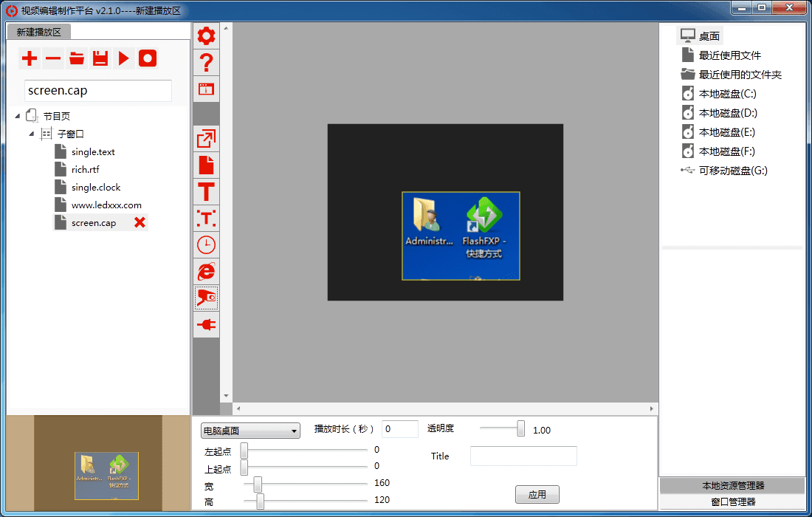This screenshot has width=812, height=517.
Task: Click the 左起点 slider handle
Action: pos(244,451)
